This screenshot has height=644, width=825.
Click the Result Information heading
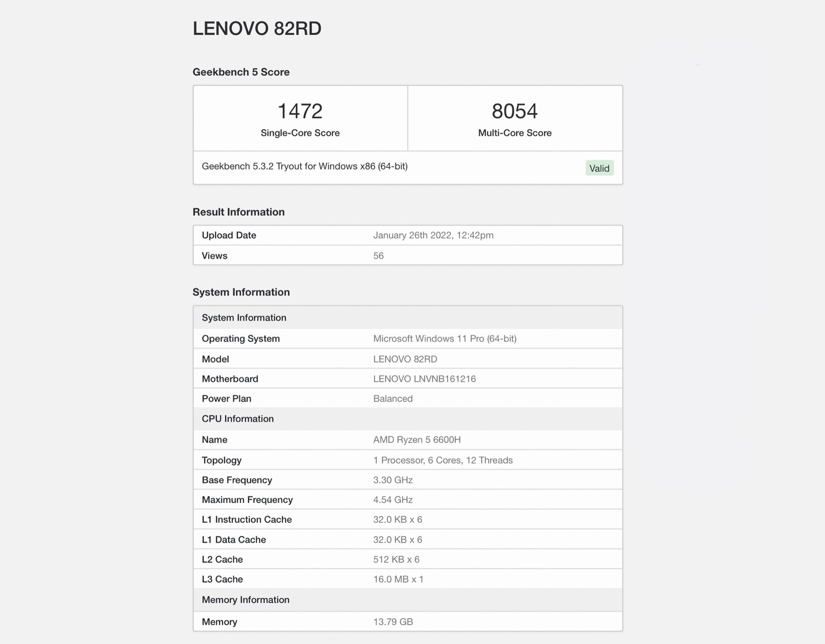pyautogui.click(x=239, y=212)
